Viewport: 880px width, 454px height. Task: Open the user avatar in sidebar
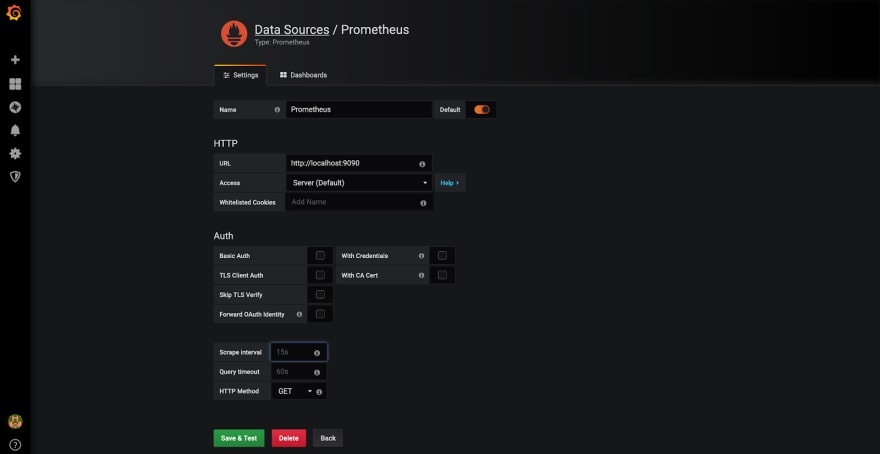click(15, 421)
